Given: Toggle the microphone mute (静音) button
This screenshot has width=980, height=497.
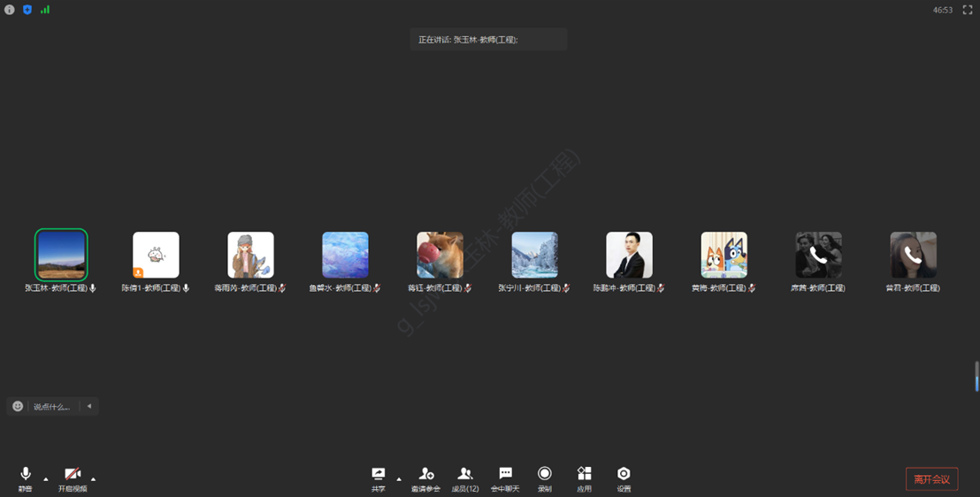Looking at the screenshot, I should [26, 475].
